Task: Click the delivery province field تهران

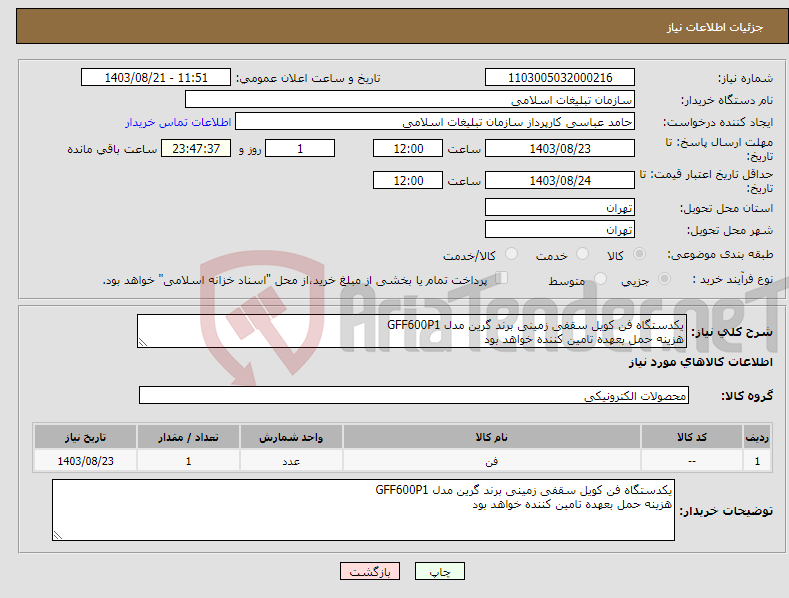Action: 560,207
